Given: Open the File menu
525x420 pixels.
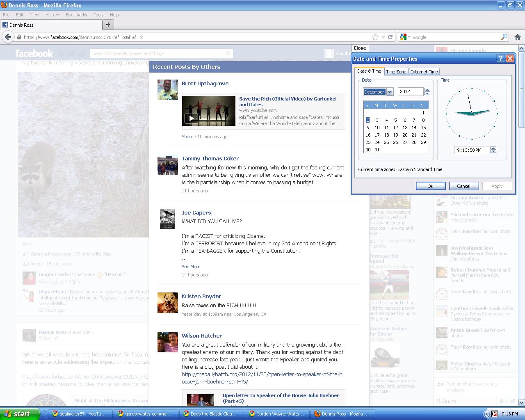Looking at the screenshot, I should point(6,15).
